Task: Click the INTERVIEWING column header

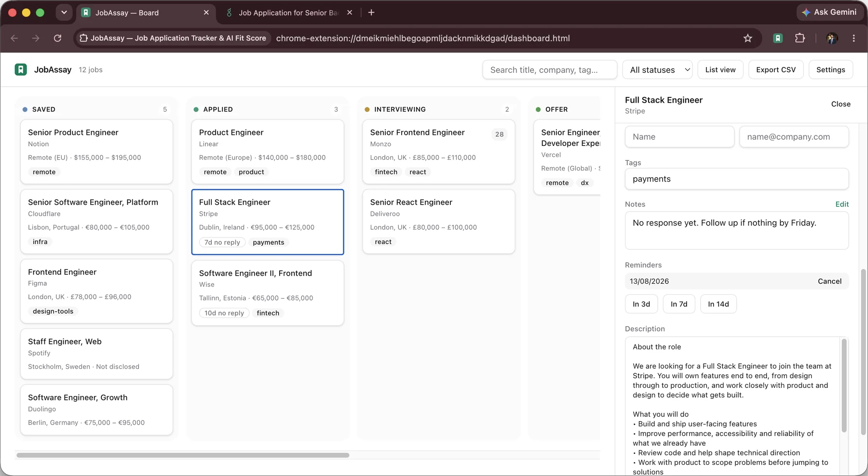Action: coord(400,109)
